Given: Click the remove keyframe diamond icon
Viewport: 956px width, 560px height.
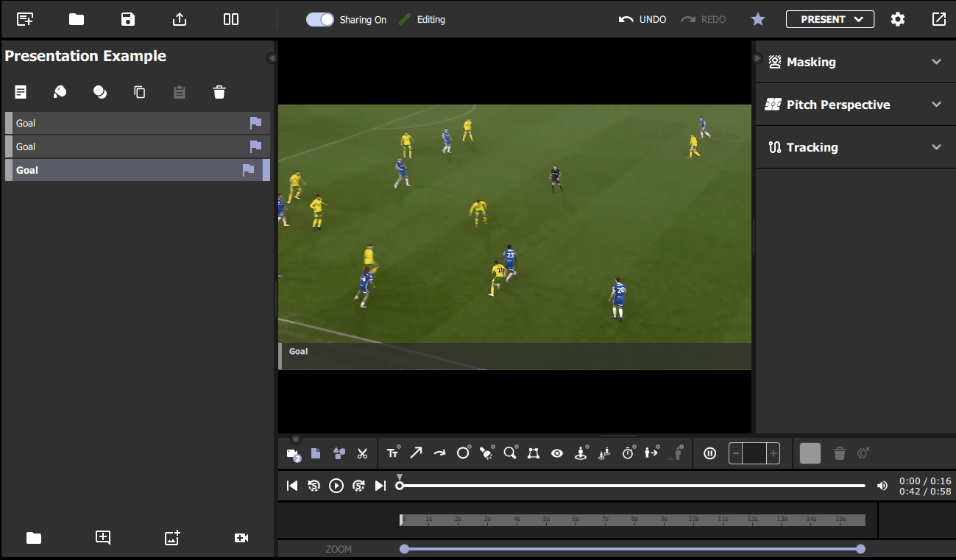Looking at the screenshot, I should (864, 453).
